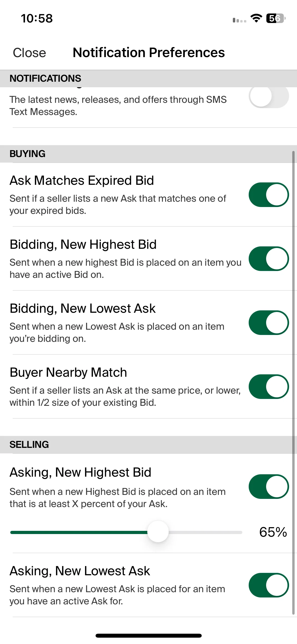
Task: Click the vertical scrollbar on right edge
Action: coord(293,383)
